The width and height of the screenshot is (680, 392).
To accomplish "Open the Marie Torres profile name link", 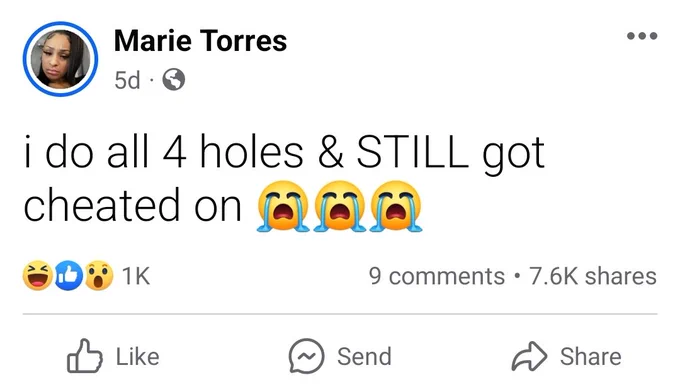I will click(200, 41).
